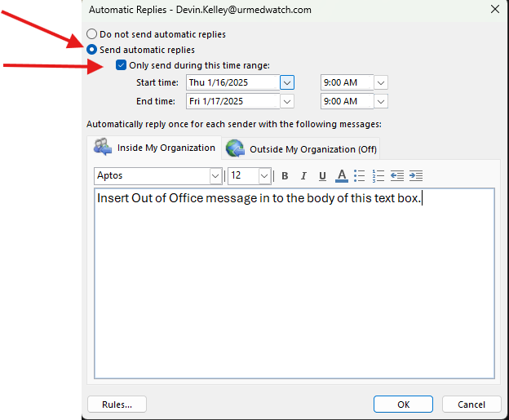Click the font color button

tap(341, 175)
